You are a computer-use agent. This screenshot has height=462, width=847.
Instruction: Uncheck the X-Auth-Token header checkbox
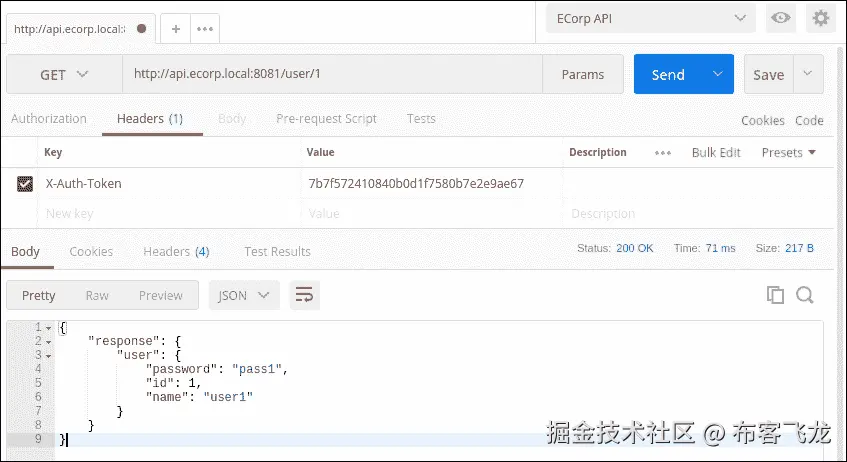[24, 184]
